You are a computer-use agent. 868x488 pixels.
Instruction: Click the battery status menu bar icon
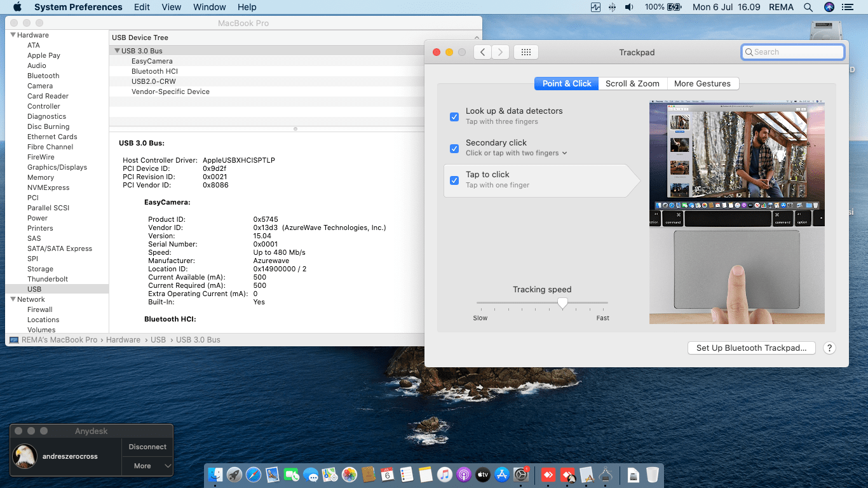tap(674, 7)
